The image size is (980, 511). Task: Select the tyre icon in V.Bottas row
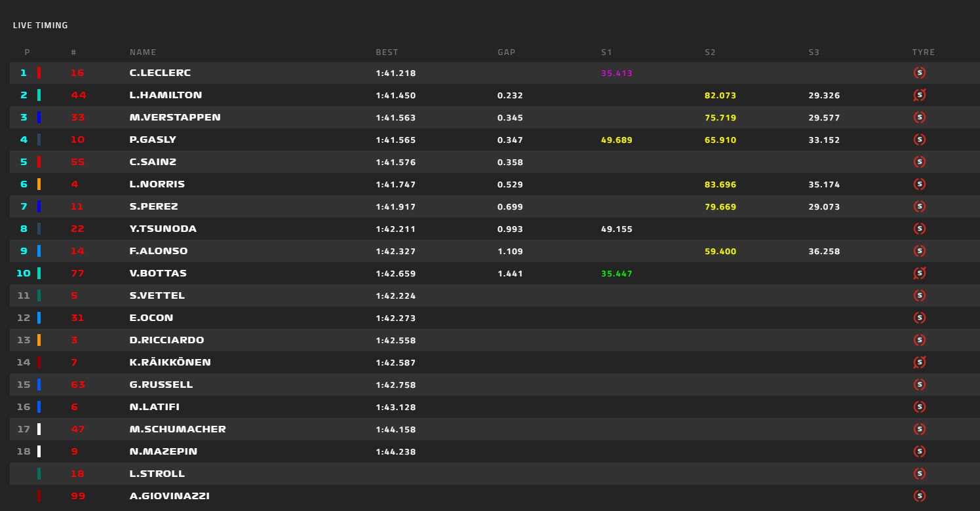coord(920,273)
